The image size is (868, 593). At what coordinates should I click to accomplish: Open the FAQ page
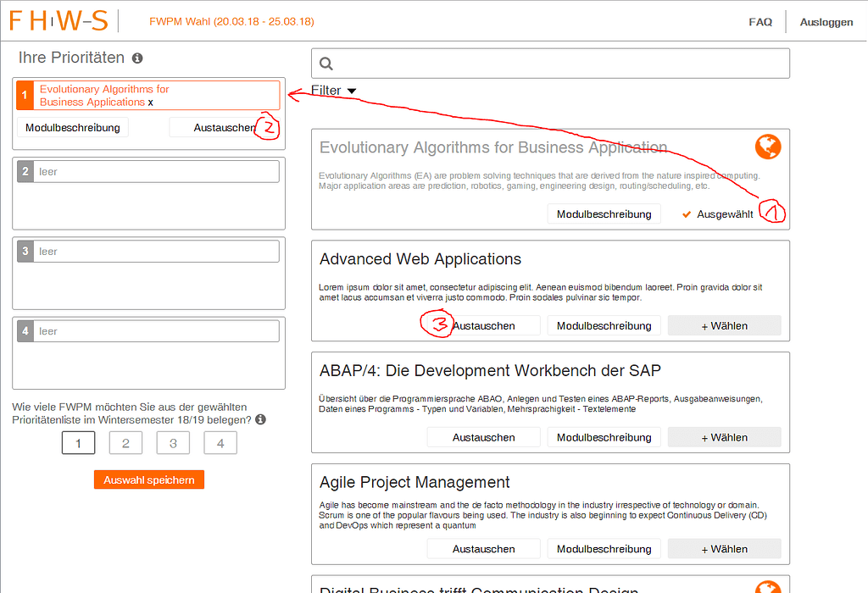(x=760, y=22)
